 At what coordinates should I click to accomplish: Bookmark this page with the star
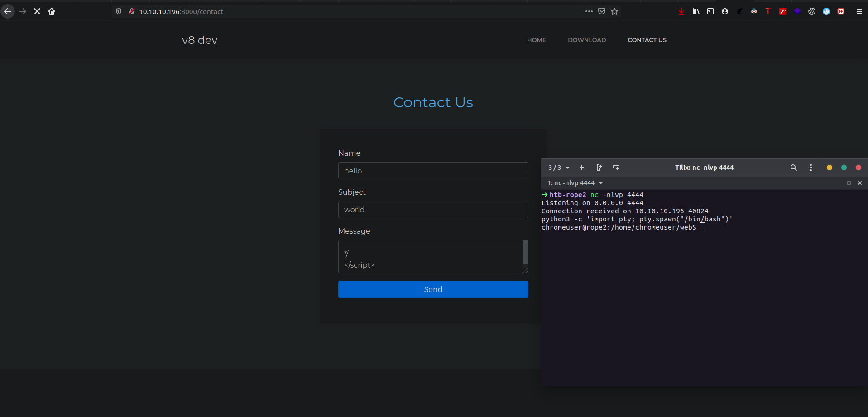tap(614, 11)
